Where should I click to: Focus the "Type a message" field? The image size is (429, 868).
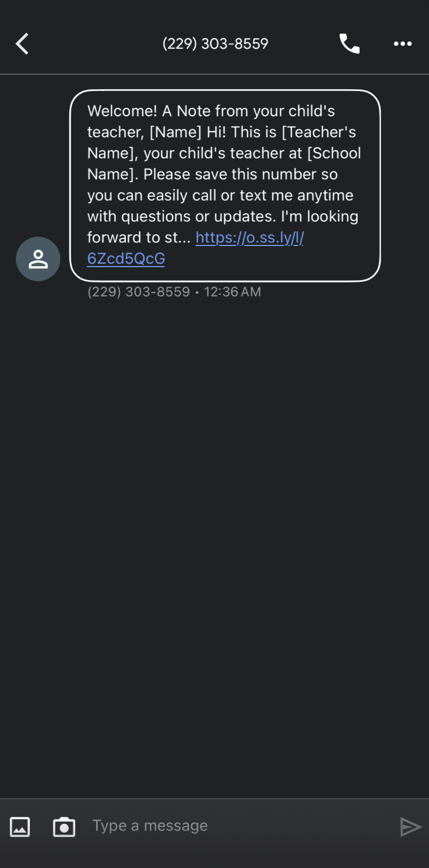tap(235, 826)
